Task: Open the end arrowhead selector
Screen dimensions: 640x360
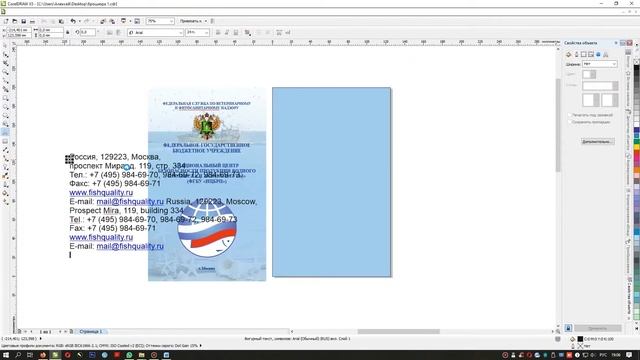Action: [x=609, y=100]
